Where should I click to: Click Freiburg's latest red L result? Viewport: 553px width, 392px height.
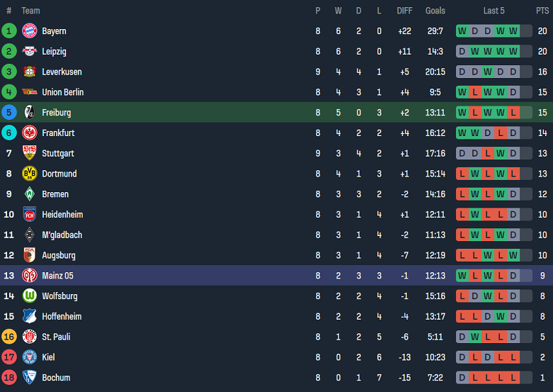click(x=513, y=113)
